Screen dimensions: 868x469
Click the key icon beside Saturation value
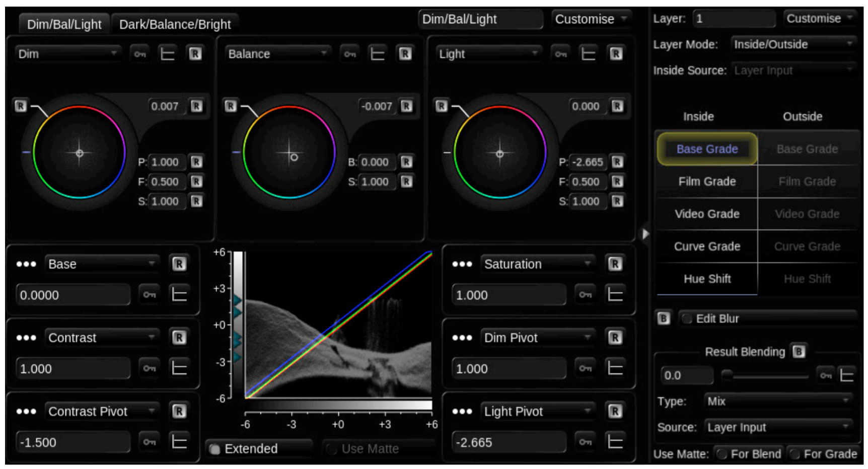tap(585, 295)
